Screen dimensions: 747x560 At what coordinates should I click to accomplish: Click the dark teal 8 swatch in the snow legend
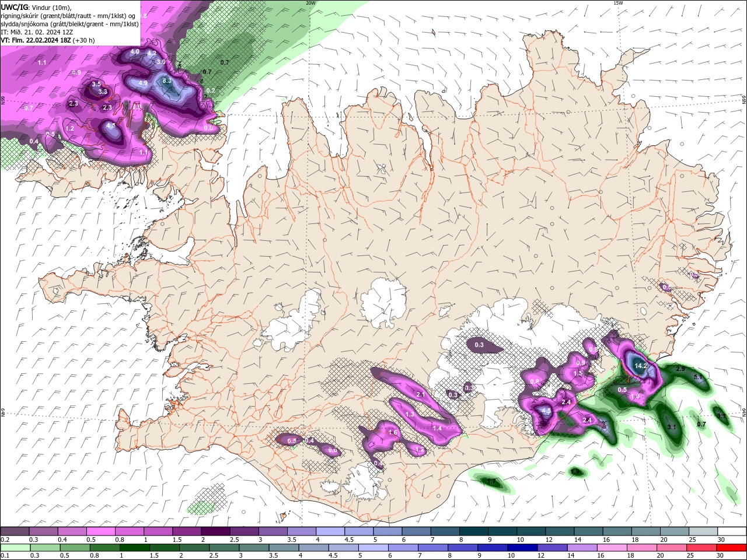click(475, 531)
